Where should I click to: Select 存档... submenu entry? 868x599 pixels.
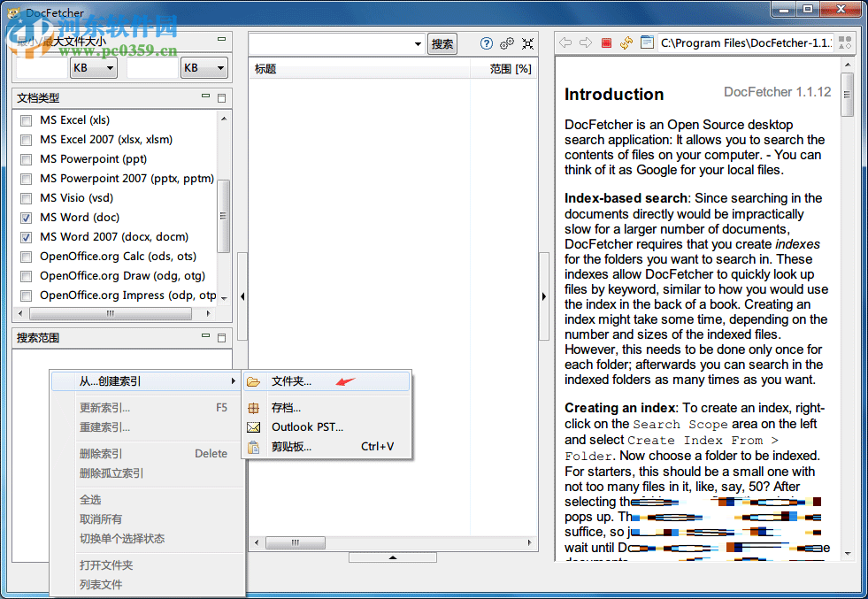pos(327,408)
